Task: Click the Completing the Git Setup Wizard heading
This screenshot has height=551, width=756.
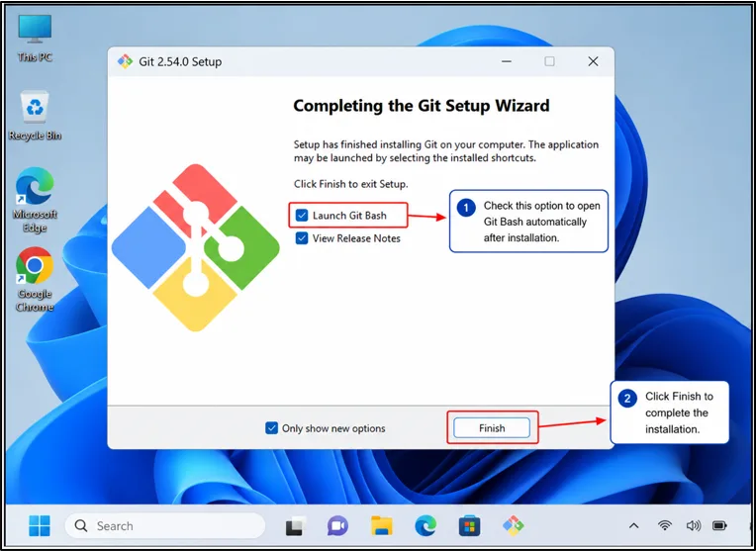Action: (x=422, y=106)
